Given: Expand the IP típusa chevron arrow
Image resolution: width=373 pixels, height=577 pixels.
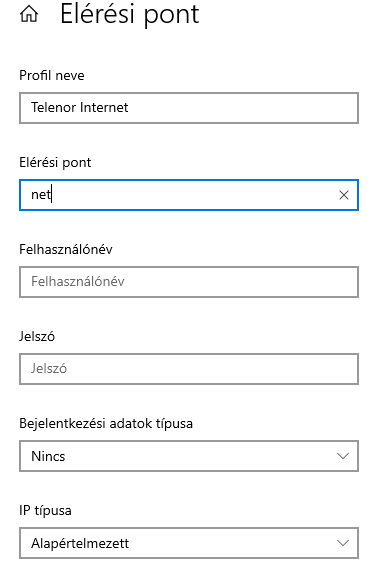Looking at the screenshot, I should pos(343,543).
